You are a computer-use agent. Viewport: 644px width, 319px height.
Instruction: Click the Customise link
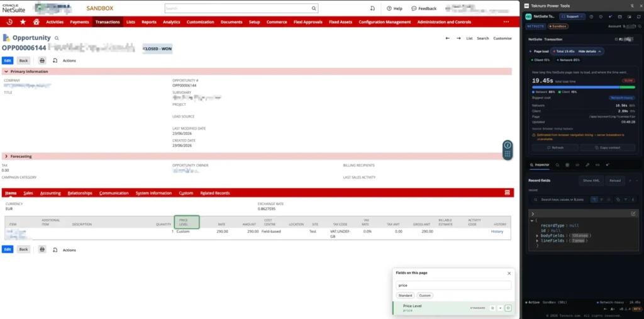tap(502, 38)
